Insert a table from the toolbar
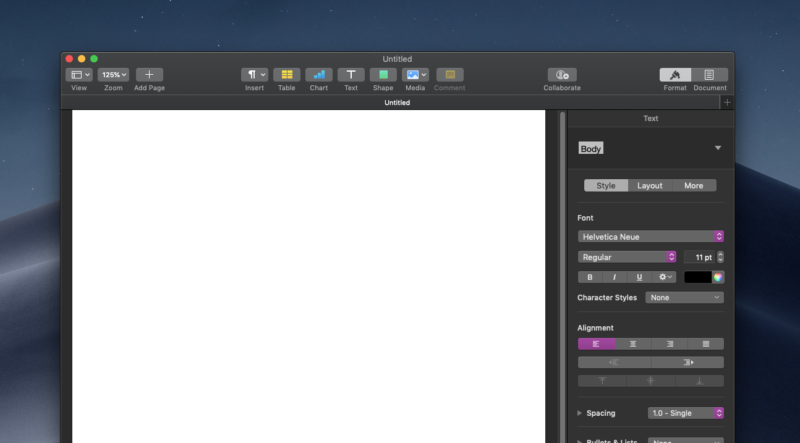800x443 pixels. tap(287, 75)
